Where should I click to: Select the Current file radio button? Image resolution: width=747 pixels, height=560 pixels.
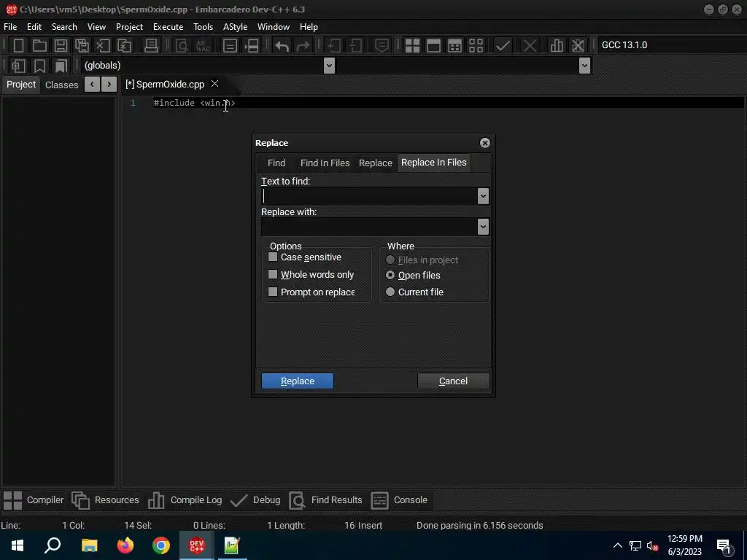(390, 292)
